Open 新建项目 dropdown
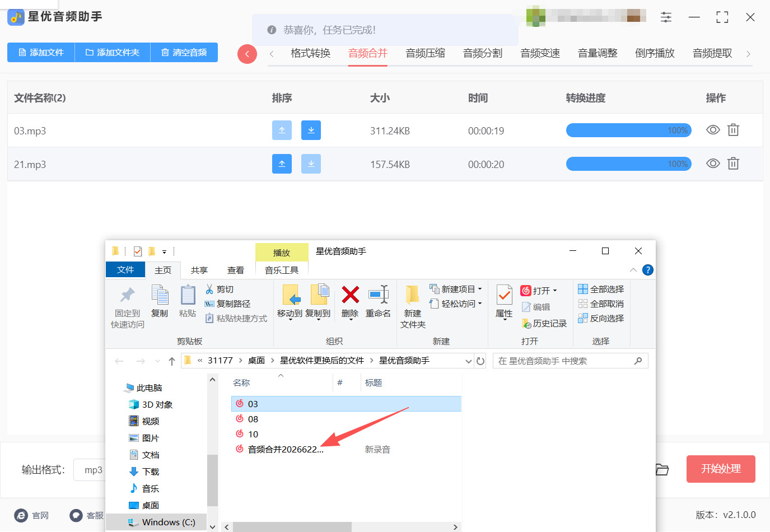The image size is (770, 532). (x=480, y=290)
